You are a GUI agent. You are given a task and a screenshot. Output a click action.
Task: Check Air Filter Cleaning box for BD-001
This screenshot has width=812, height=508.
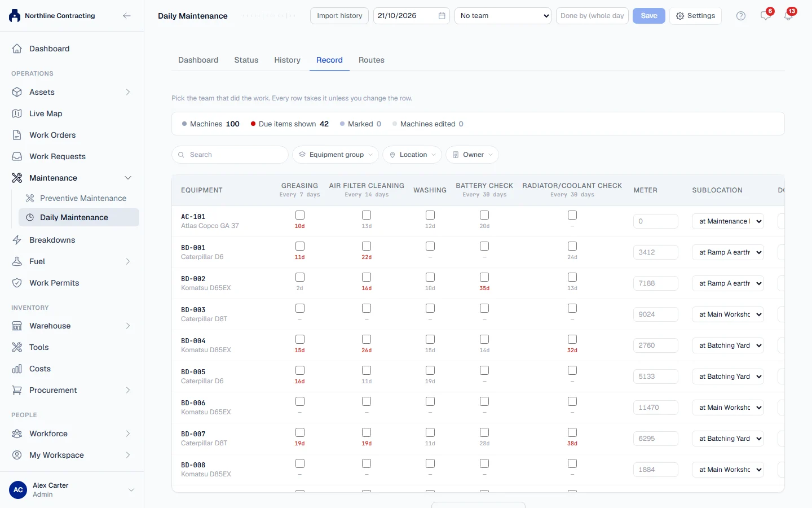coord(367,246)
